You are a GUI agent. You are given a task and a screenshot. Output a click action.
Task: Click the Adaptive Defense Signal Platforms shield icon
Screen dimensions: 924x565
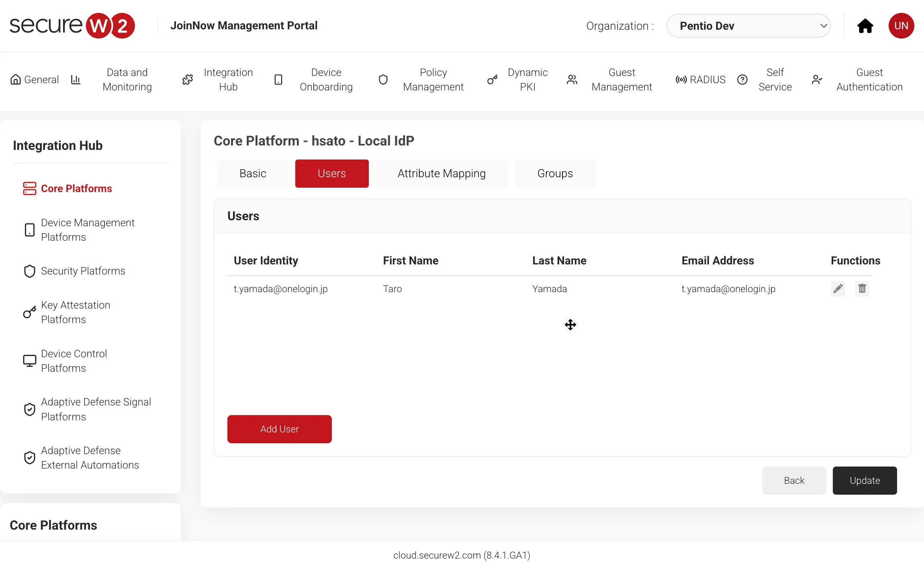(x=29, y=409)
